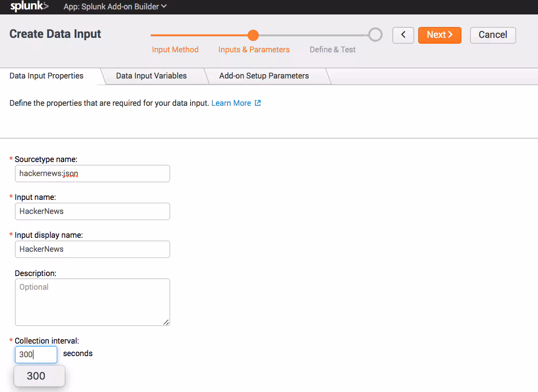Click the Next button
This screenshot has width=538, height=392.
click(x=440, y=35)
